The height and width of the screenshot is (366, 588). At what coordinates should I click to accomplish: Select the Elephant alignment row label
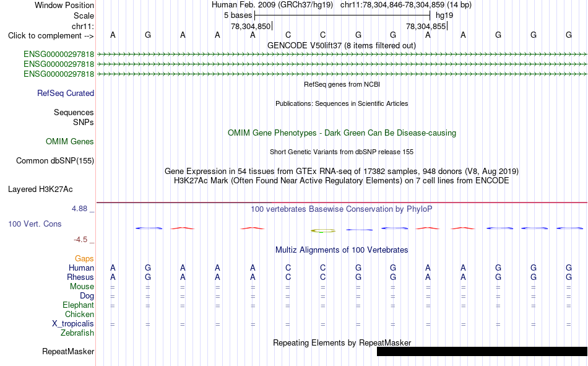[78, 305]
